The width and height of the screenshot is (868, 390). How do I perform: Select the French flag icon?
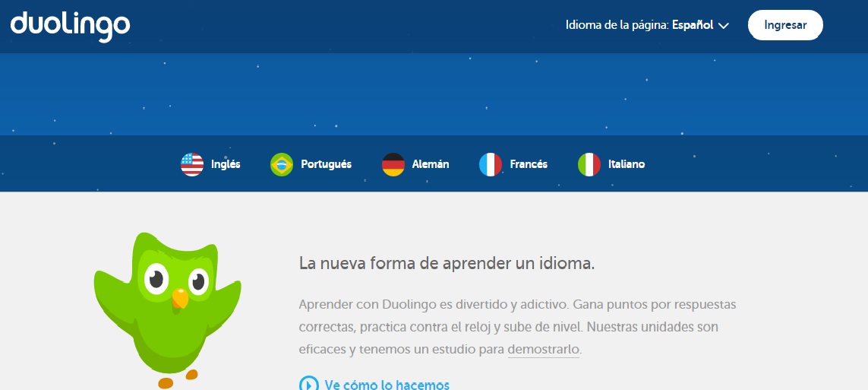(x=490, y=164)
